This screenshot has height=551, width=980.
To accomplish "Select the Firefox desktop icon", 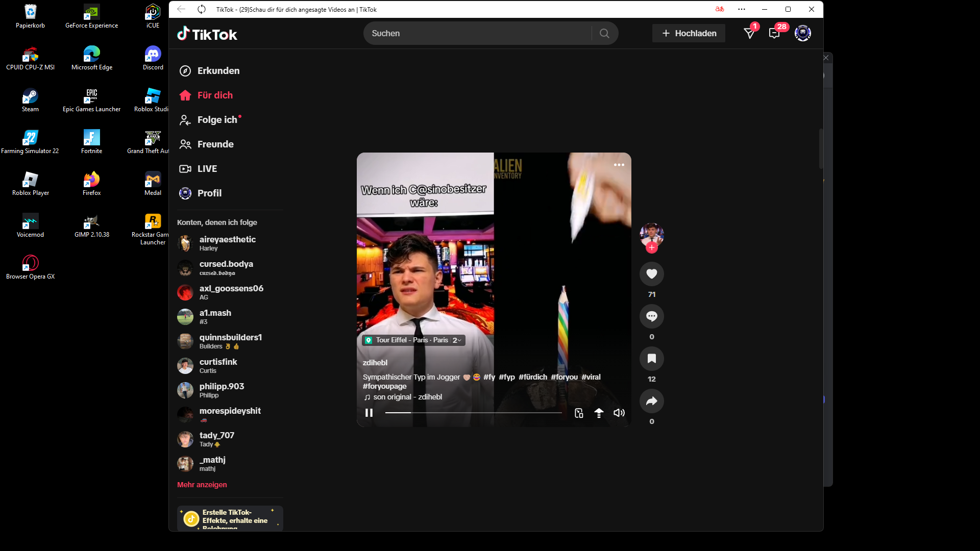I will (92, 184).
